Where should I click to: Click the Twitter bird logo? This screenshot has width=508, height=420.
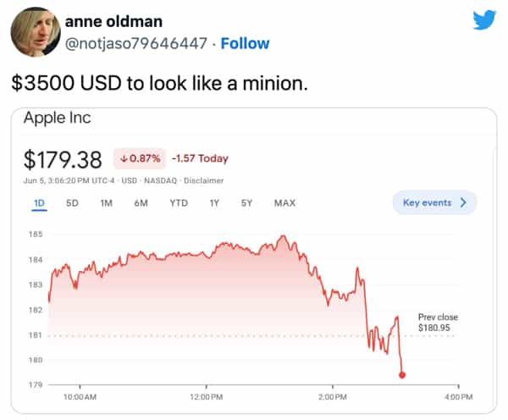pyautogui.click(x=483, y=19)
